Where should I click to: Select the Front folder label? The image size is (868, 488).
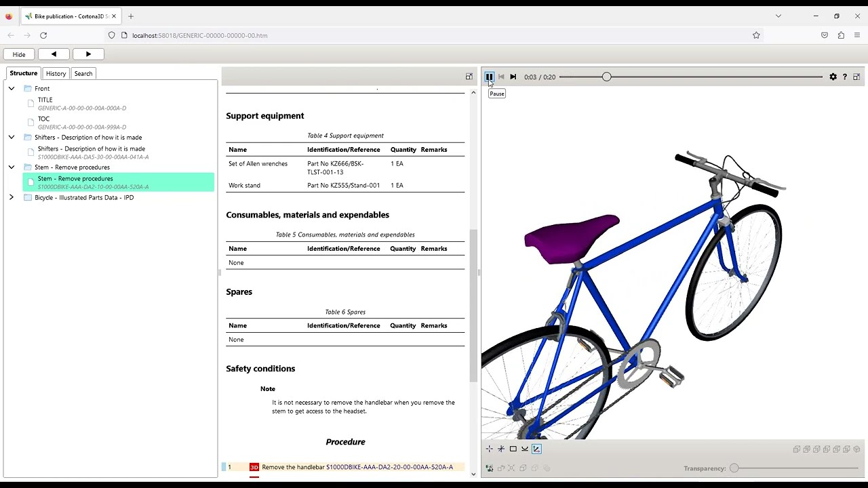pos(42,89)
